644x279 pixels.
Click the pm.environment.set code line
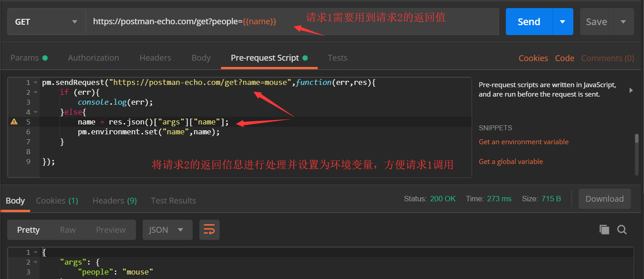[x=149, y=132]
